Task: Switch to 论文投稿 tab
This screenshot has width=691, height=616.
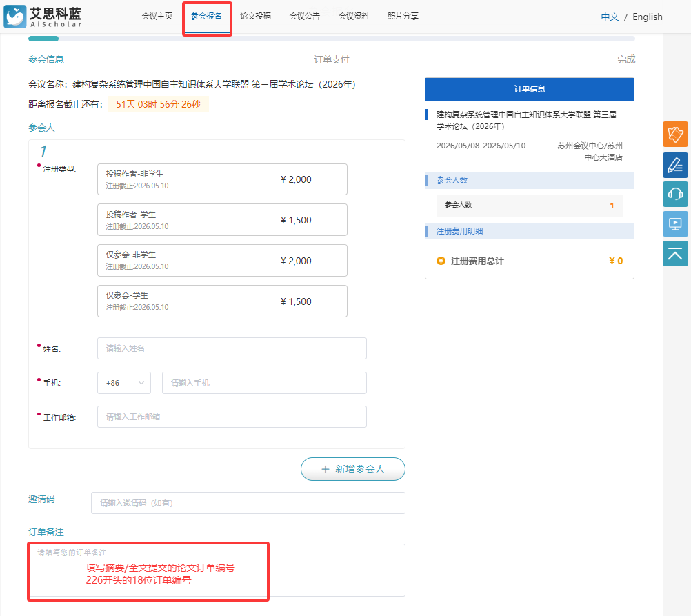Action: pyautogui.click(x=255, y=16)
